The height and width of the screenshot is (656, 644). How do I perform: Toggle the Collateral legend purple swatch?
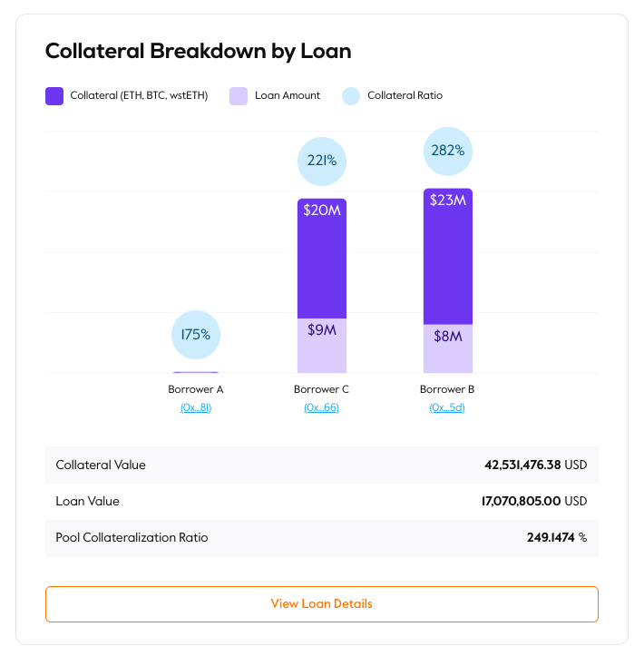coord(54,96)
